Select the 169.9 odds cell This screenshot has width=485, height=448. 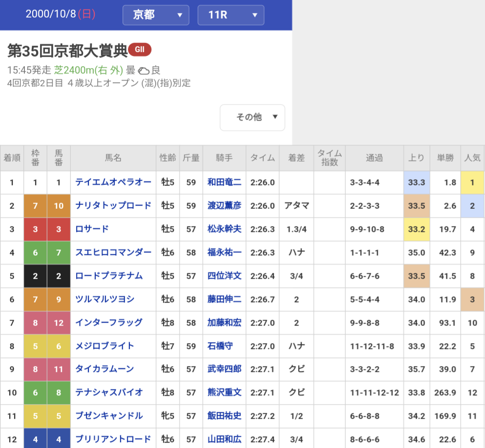[445, 416]
